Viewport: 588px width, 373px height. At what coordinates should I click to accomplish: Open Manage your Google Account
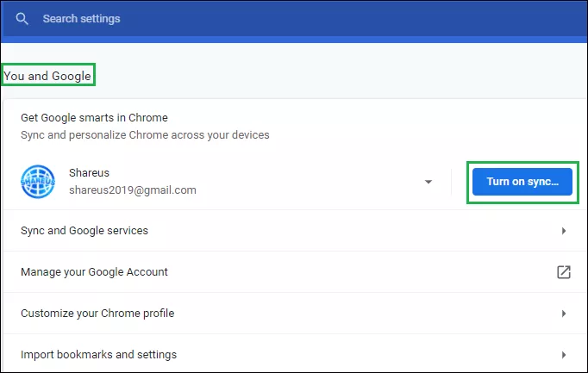click(x=294, y=272)
